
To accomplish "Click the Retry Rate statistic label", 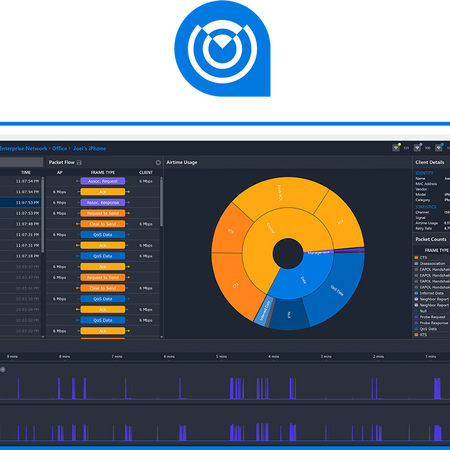I will coord(424,228).
